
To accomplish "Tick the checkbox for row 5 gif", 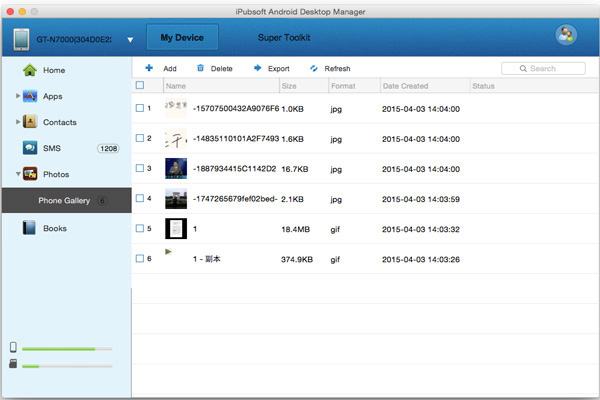I will (x=140, y=228).
